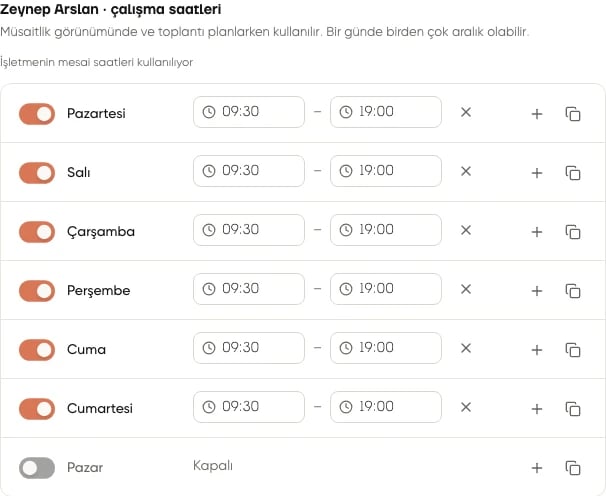Viewport: 606px width, 496px height.
Task: Copy Perşembe hours using the duplicate icon
Action: pyautogui.click(x=573, y=291)
